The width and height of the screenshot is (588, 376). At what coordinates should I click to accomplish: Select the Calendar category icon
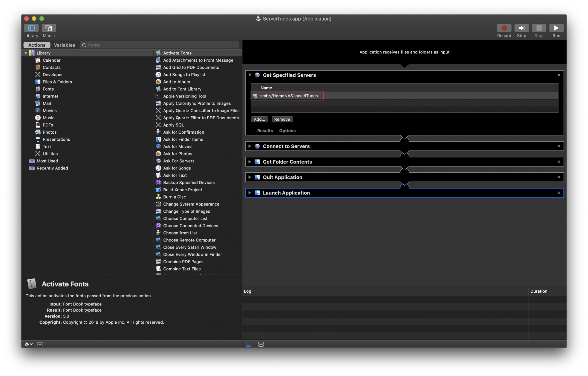[x=38, y=60]
